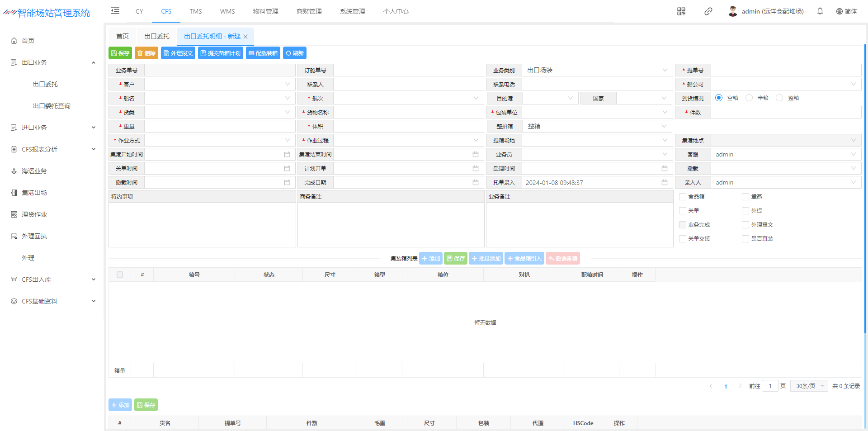Open the 业务类别 dropdown
This screenshot has width=868, height=431.
coord(597,70)
